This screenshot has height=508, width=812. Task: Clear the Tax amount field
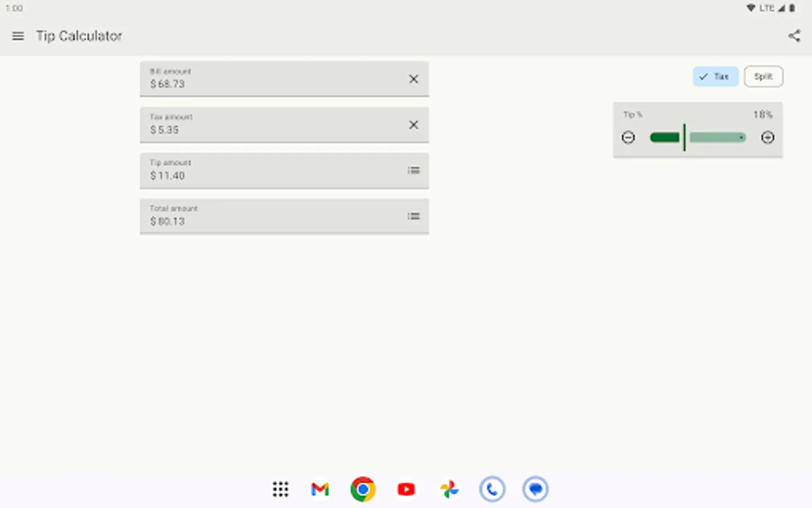[413, 125]
